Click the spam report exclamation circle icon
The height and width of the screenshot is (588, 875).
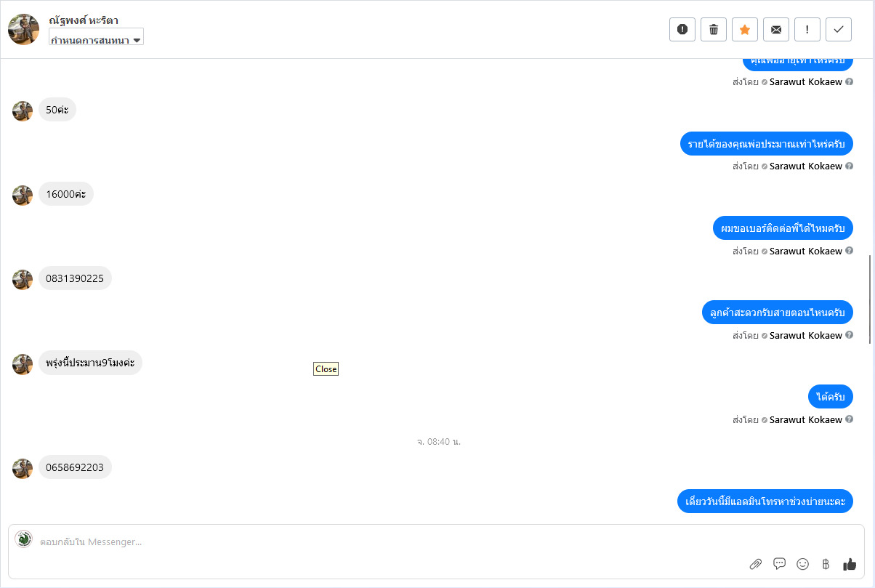(682, 29)
